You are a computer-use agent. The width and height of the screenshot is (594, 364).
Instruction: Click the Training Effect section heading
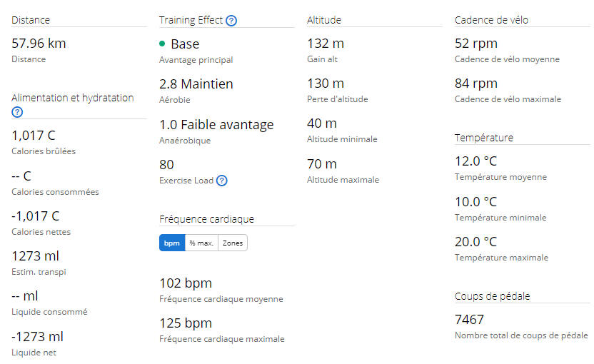(191, 20)
